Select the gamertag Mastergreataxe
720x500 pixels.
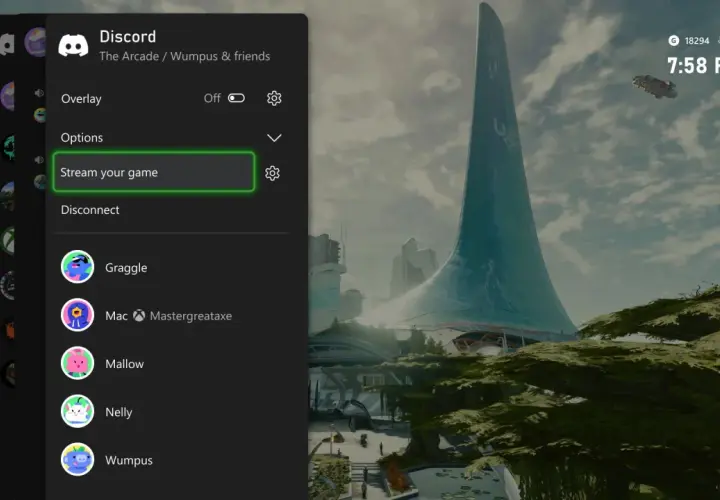point(191,316)
